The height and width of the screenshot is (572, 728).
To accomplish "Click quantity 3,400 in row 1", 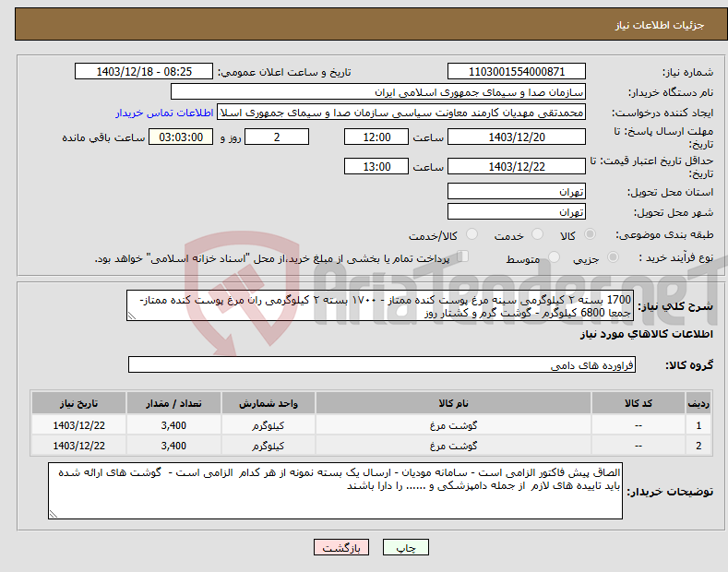I will (x=173, y=424).
